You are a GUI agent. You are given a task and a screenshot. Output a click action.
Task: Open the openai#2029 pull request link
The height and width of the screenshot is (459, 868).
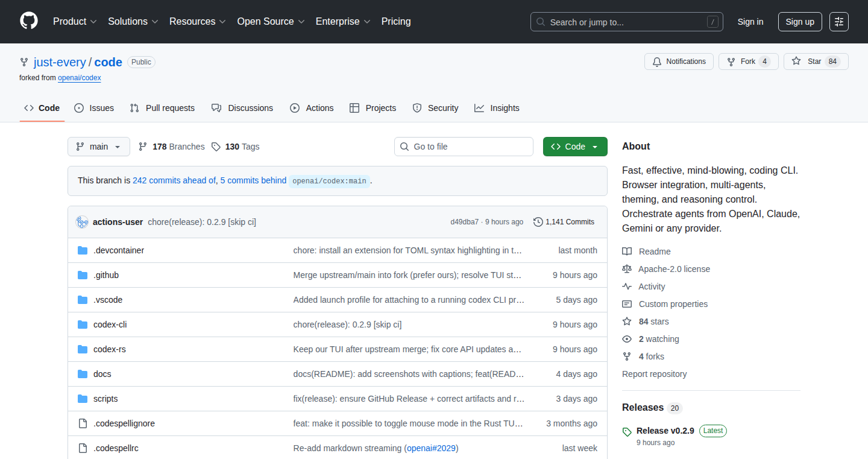431,448
